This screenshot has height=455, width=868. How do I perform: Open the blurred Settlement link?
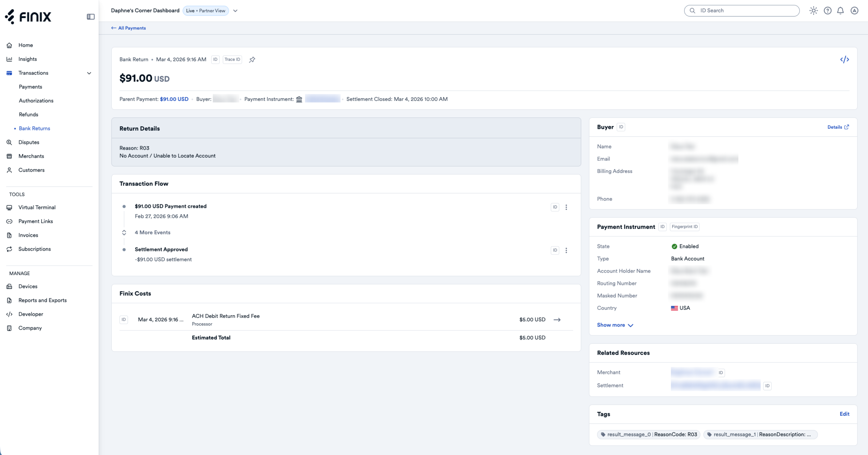tap(715, 385)
